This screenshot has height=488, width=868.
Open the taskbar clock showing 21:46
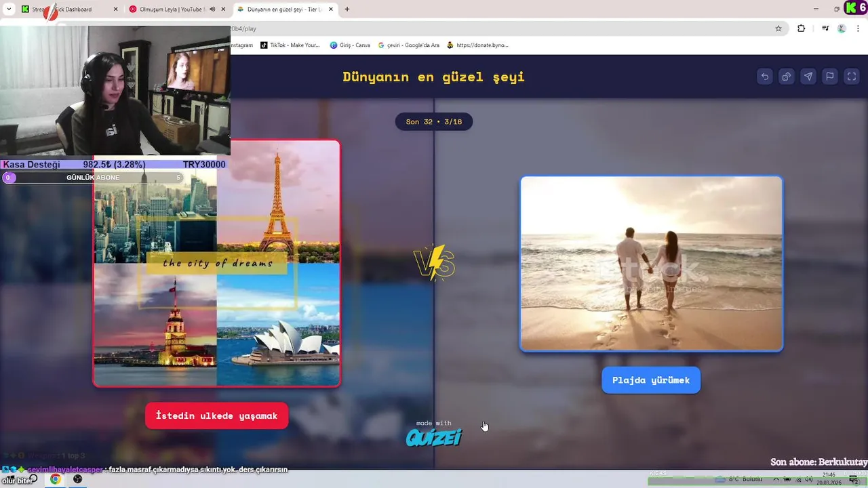pyautogui.click(x=829, y=479)
